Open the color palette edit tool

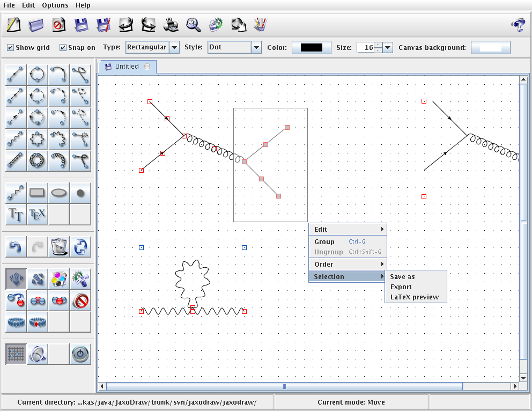(59, 278)
